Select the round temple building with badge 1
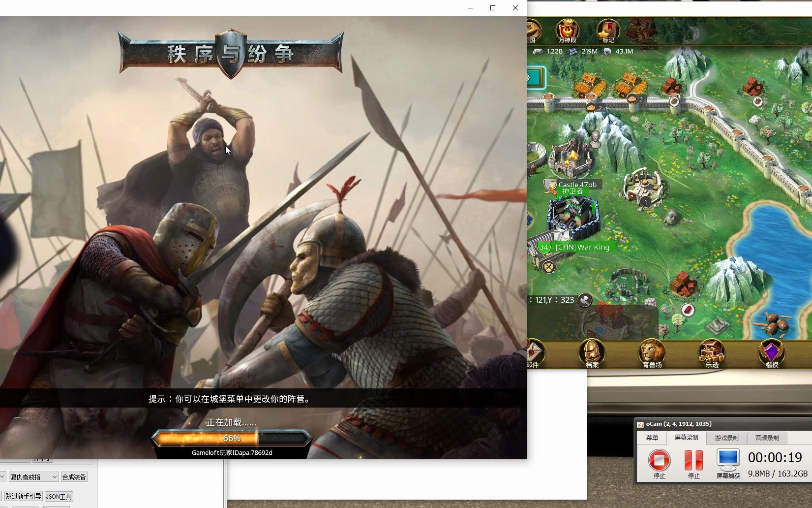The width and height of the screenshot is (812, 508). (644, 187)
